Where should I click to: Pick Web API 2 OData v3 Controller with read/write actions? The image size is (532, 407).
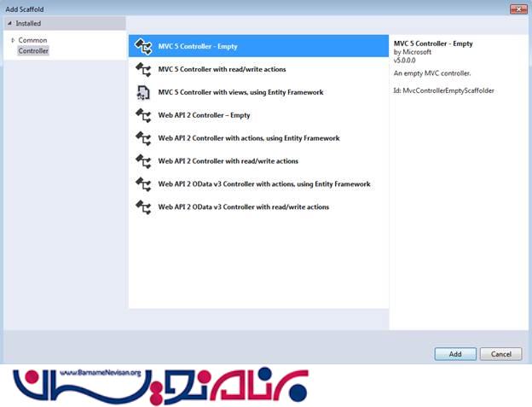coord(258,207)
